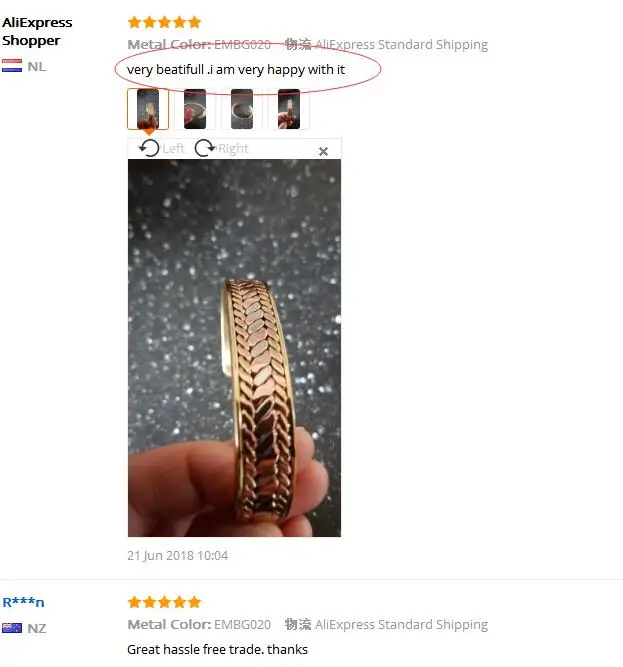The image size is (623, 667).
Task: Click the AliExpress Shopper reviewer name
Action: click(37, 31)
